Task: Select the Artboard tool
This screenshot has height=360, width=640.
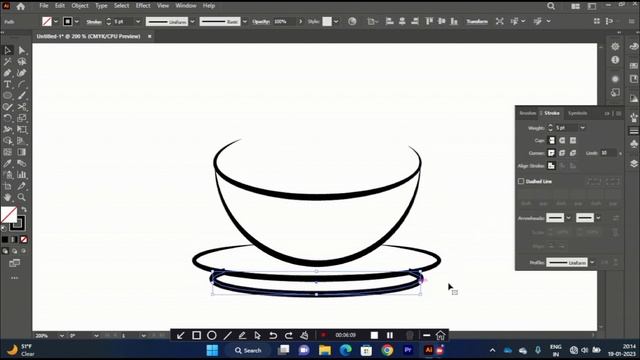Action: click(7, 186)
